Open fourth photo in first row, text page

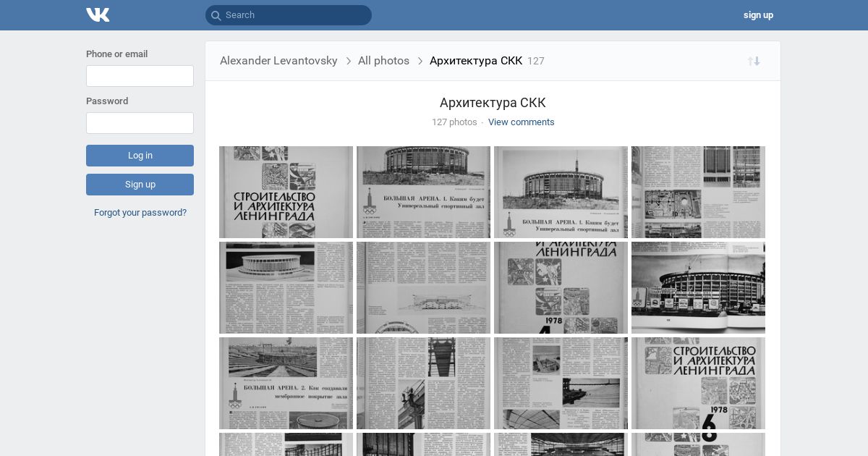click(698, 192)
